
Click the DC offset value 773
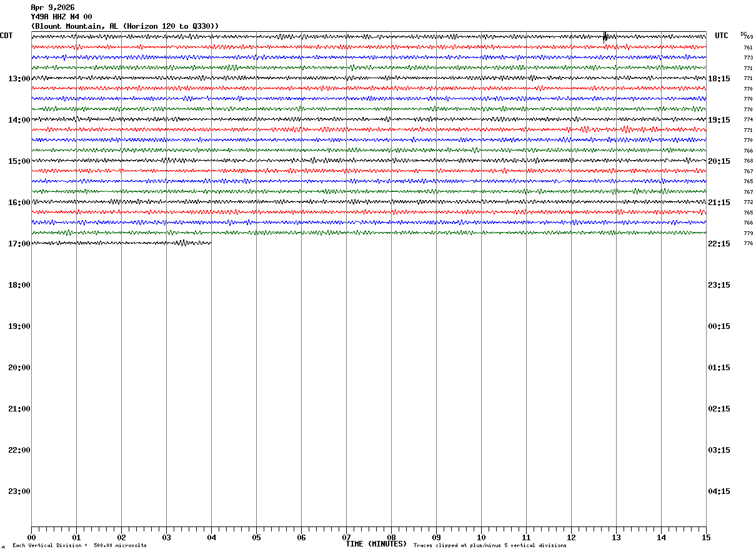(x=749, y=58)
